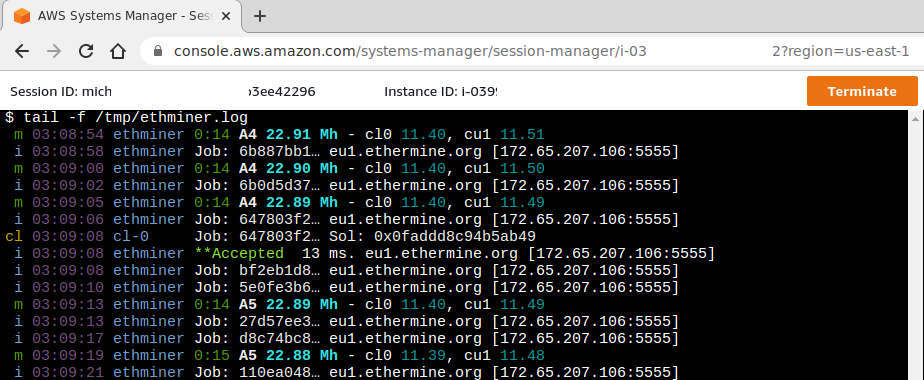Click the 22.88 Mh hashrate value

coord(302,356)
